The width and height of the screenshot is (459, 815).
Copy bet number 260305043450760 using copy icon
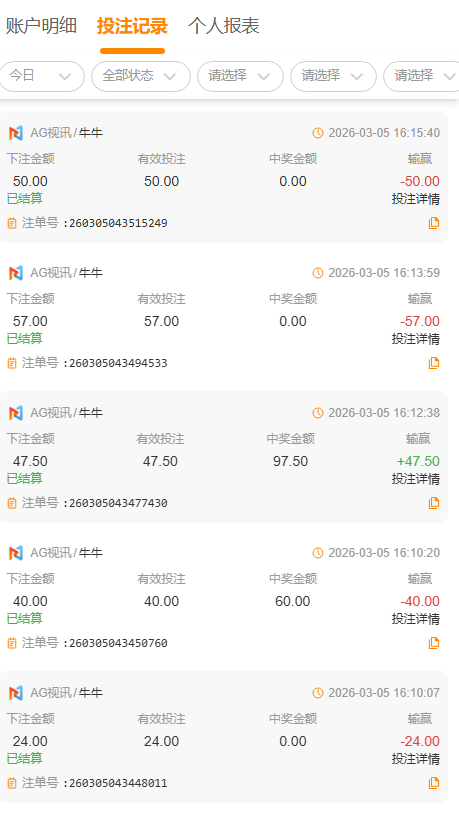[x=434, y=643]
